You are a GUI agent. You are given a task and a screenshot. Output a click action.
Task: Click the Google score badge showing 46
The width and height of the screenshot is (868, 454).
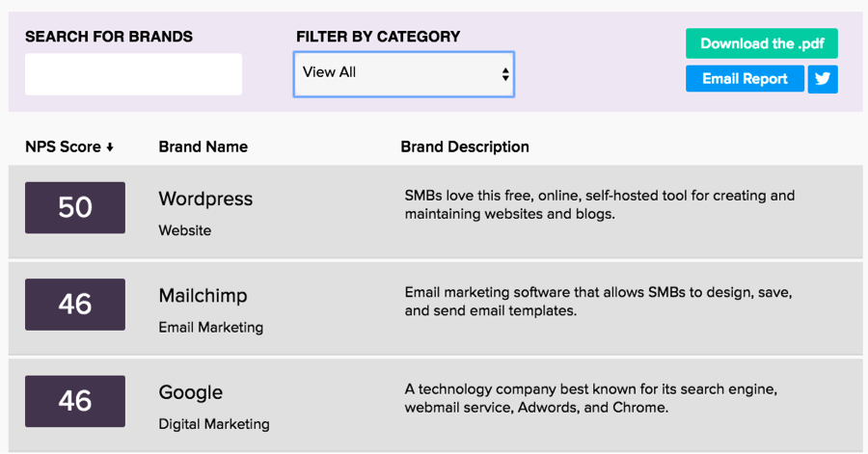tap(75, 401)
